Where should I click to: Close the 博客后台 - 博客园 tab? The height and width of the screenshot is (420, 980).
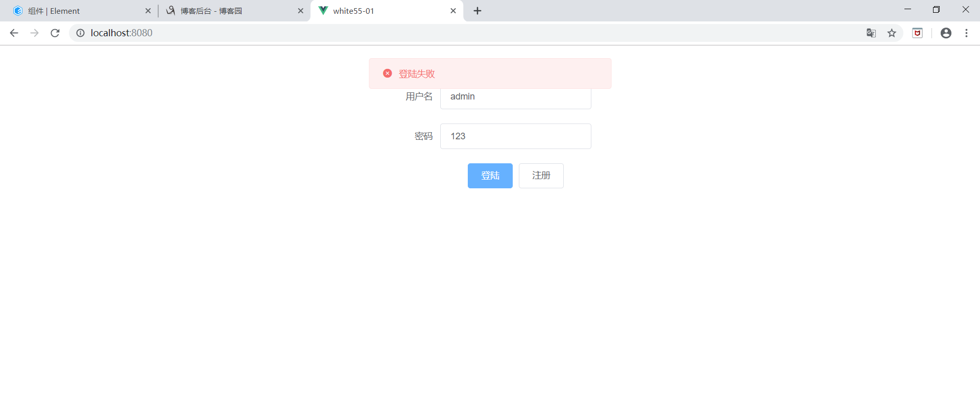pyautogui.click(x=300, y=11)
